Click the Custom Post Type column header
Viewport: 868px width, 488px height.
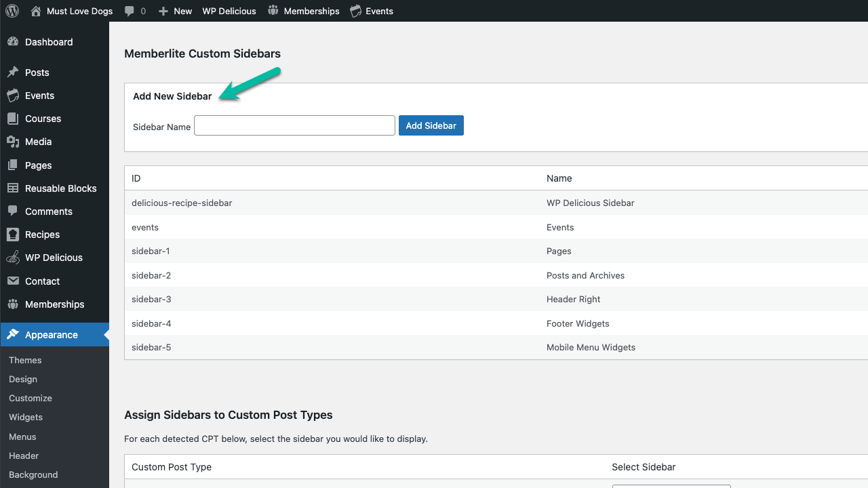(172, 467)
